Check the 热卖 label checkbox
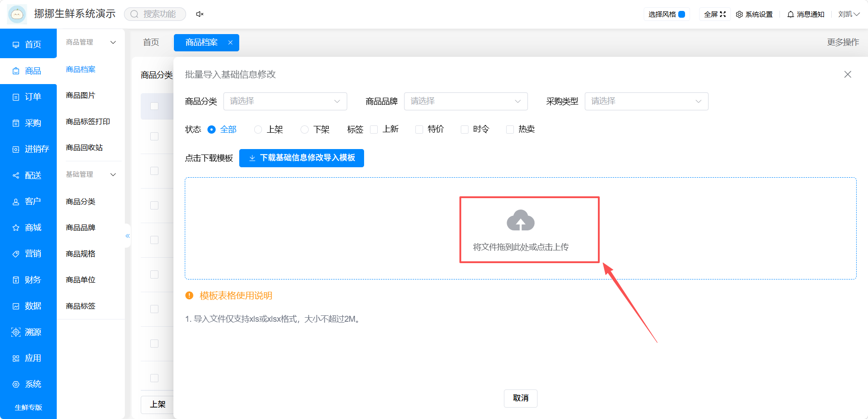 (510, 130)
